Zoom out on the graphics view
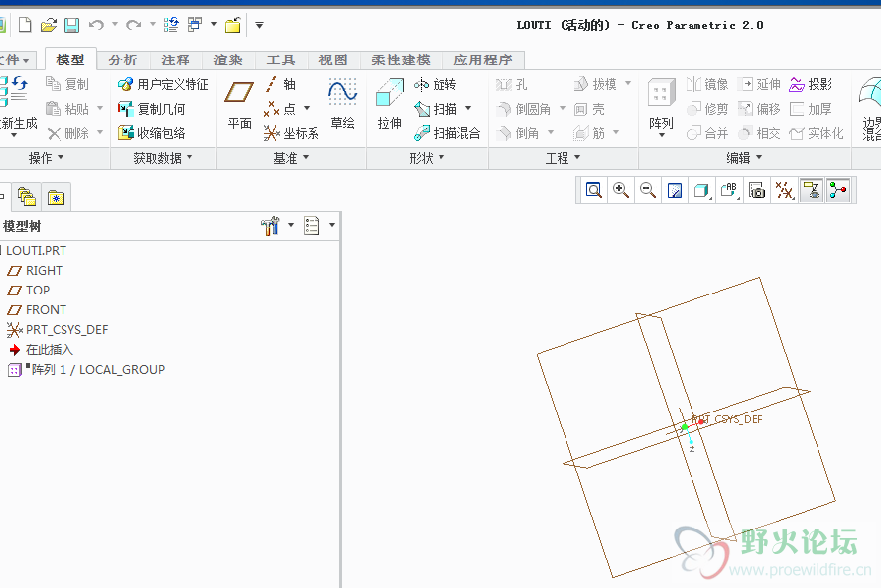This screenshot has width=881, height=588. pos(648,191)
